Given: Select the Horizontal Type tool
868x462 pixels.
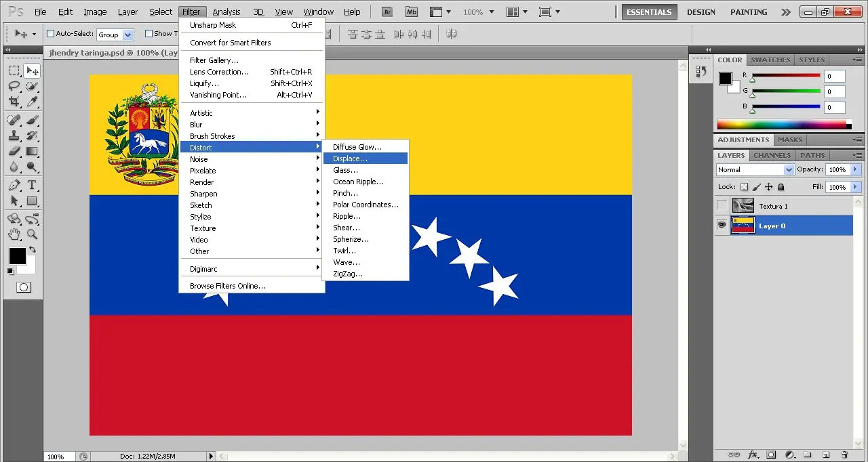Looking at the screenshot, I should (32, 185).
